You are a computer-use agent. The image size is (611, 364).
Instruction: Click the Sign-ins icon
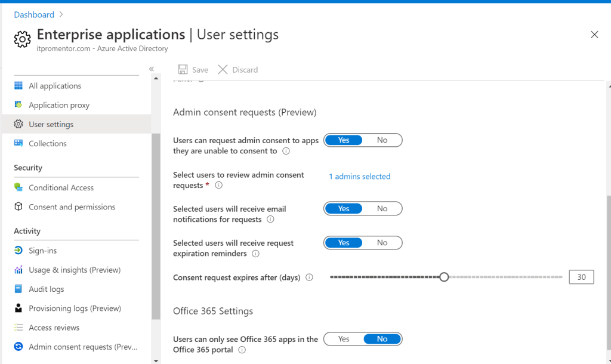18,251
